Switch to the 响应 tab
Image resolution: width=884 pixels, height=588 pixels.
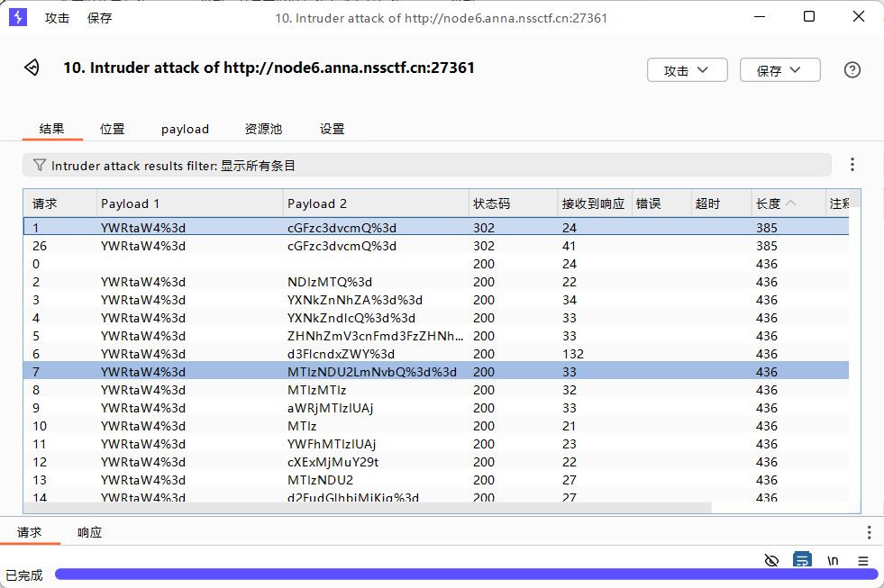coord(90,532)
